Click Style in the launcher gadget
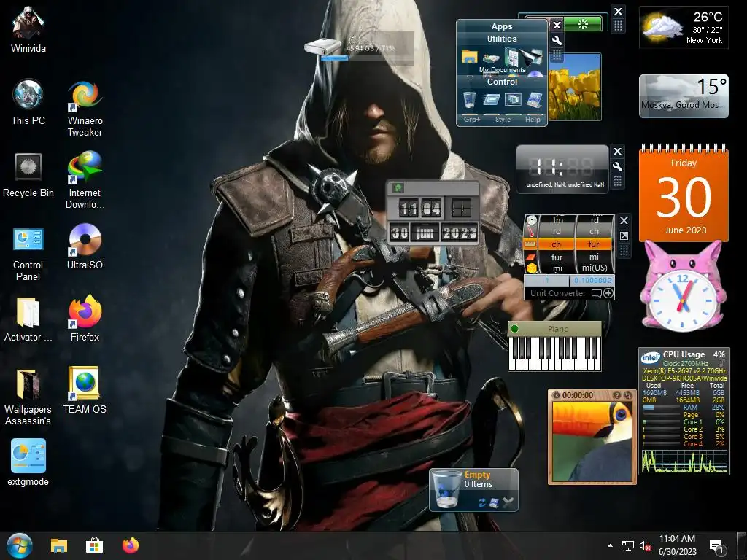The height and width of the screenshot is (560, 747). (x=503, y=120)
